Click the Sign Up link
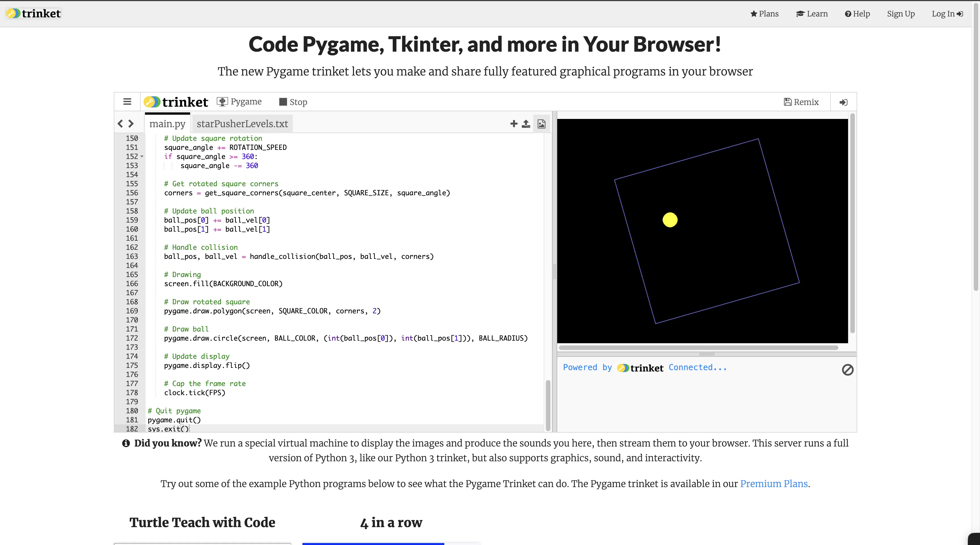980x545 pixels. click(901, 14)
